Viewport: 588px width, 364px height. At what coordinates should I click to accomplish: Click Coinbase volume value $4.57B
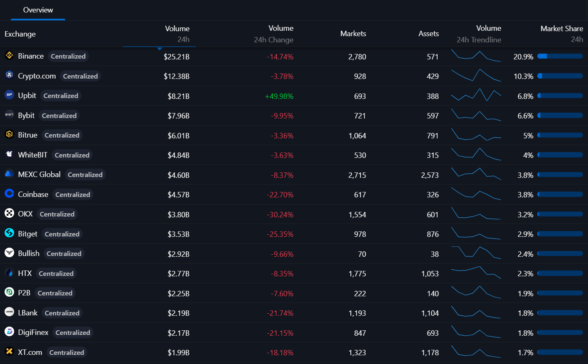(x=179, y=195)
